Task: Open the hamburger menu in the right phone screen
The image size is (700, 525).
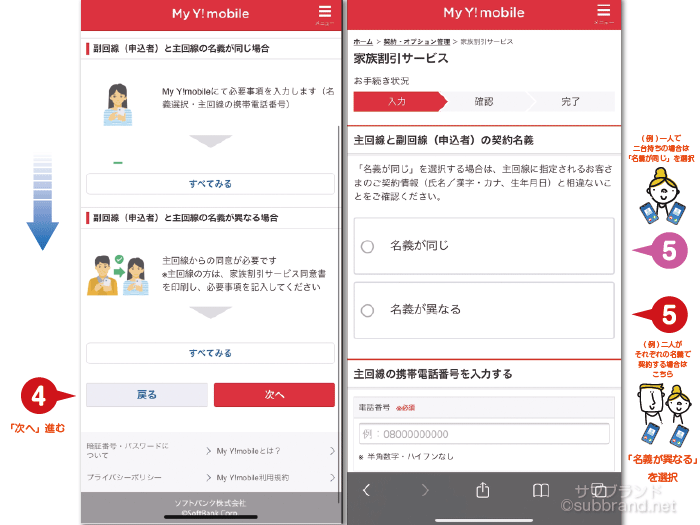Action: click(x=604, y=13)
